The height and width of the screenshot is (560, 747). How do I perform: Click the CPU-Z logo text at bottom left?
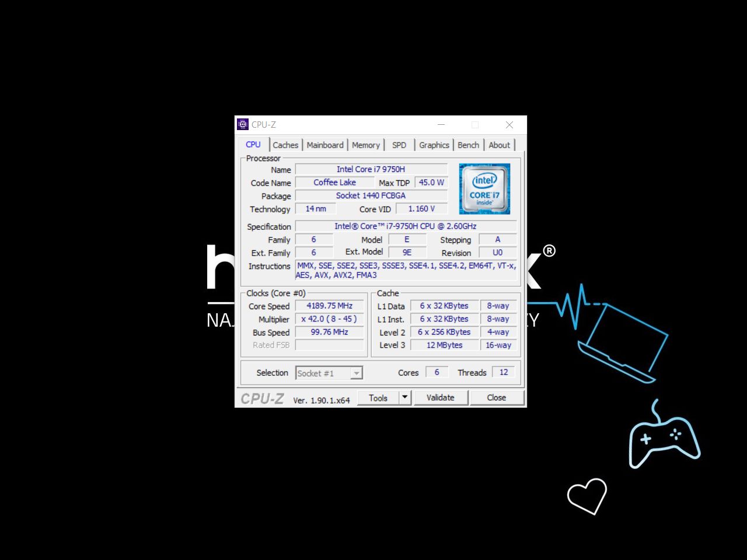[x=262, y=399]
